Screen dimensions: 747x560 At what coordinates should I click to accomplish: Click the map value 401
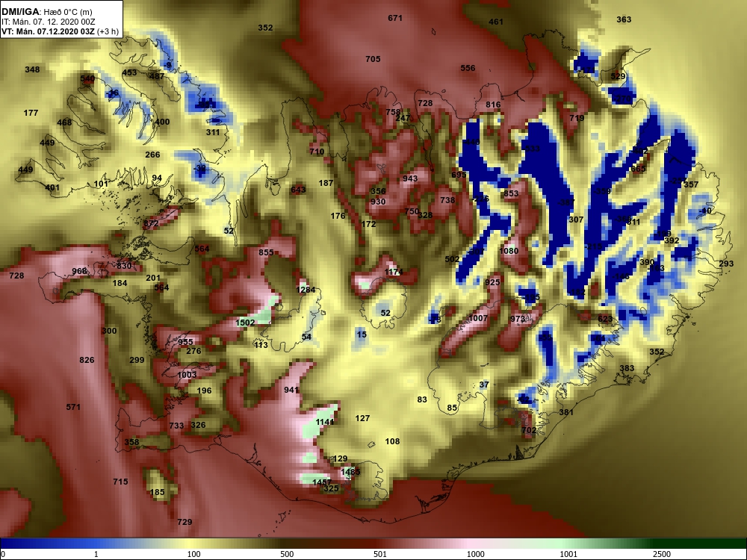point(52,187)
